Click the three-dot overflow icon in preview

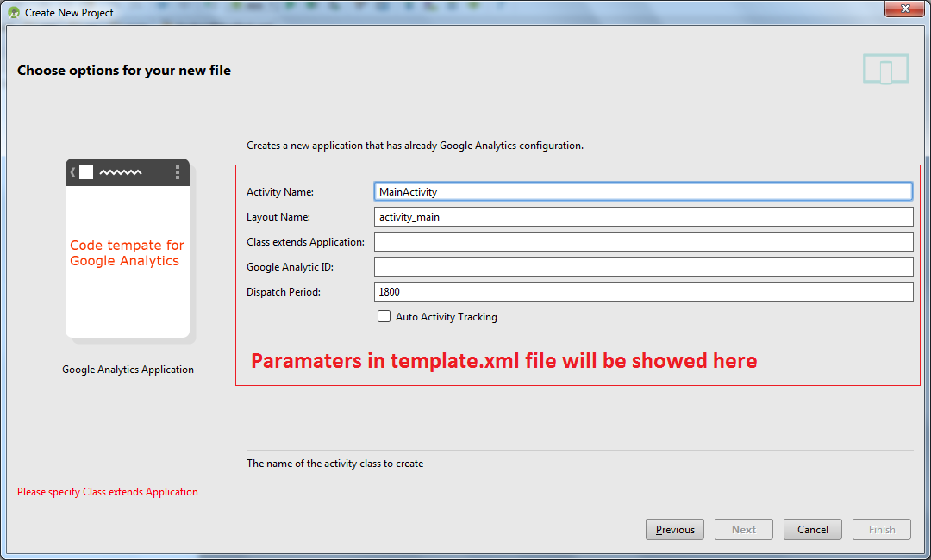coord(178,172)
